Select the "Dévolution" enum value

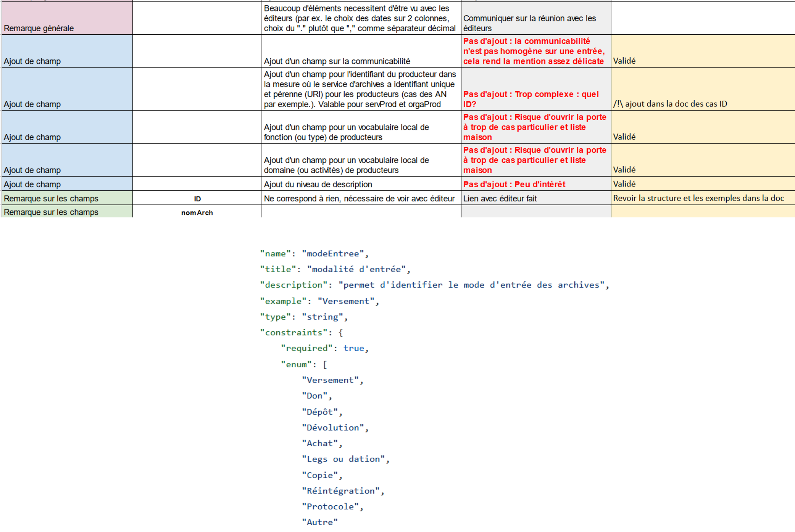[335, 428]
